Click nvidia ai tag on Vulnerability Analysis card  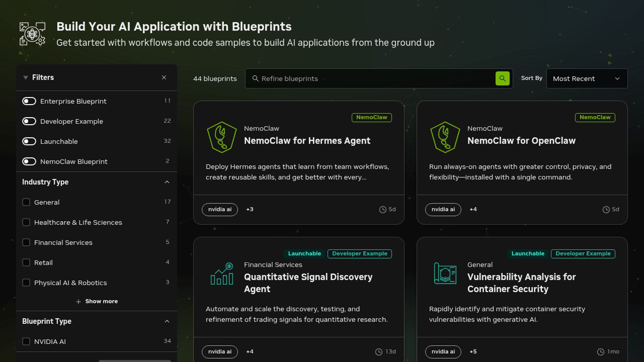443,352
